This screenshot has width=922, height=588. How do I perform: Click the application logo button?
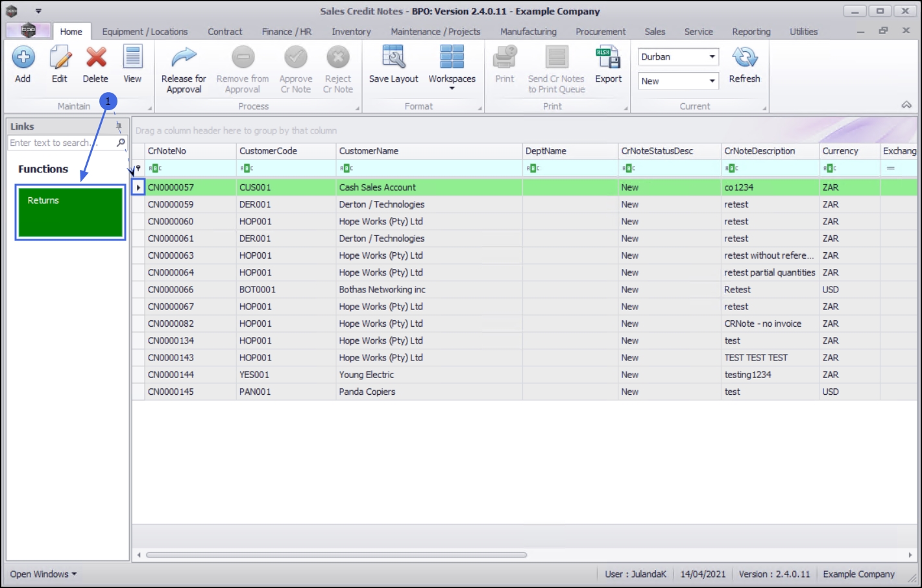(x=28, y=30)
